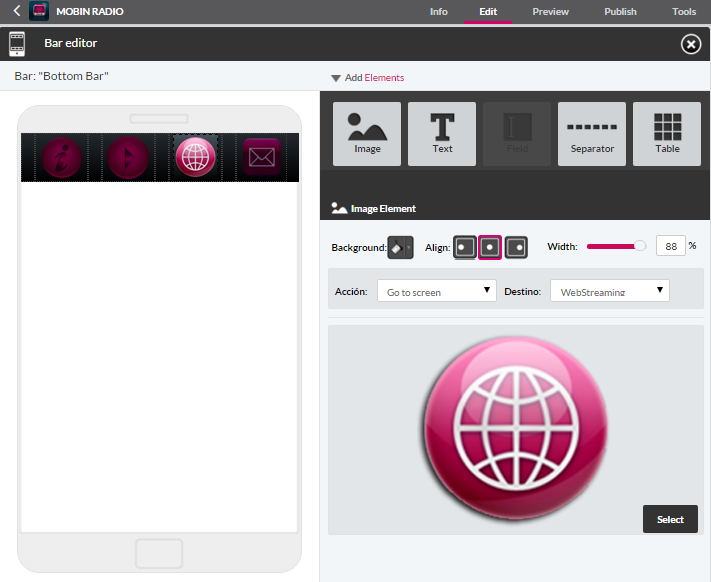Add a Table element
Viewport: 711px width, 582px height.
pos(667,134)
